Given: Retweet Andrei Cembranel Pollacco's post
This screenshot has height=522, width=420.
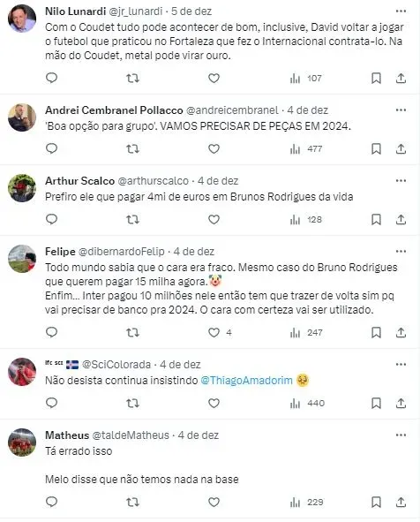Looking at the screenshot, I should [x=132, y=148].
